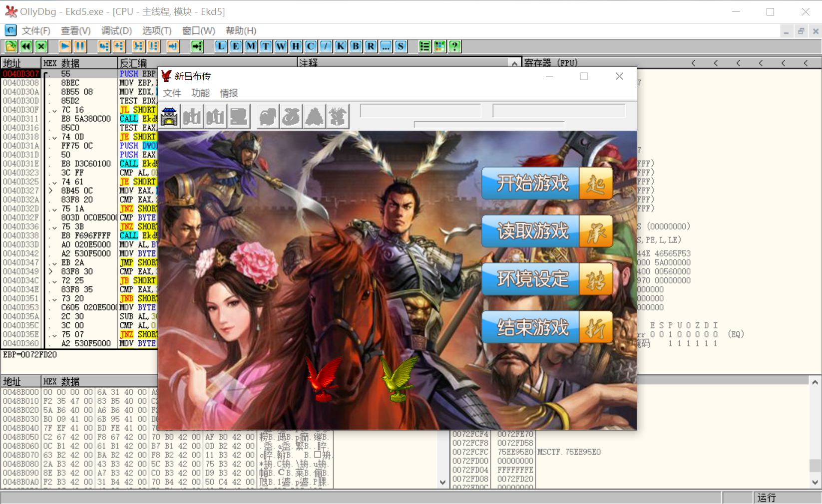Open the game window's 文件 menu
The height and width of the screenshot is (504, 822).
coord(172,93)
